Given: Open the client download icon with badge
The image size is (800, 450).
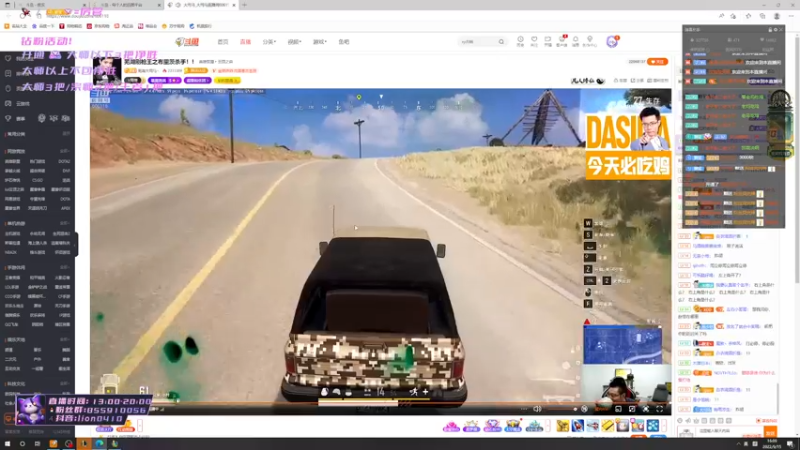Looking at the screenshot, I should [562, 41].
